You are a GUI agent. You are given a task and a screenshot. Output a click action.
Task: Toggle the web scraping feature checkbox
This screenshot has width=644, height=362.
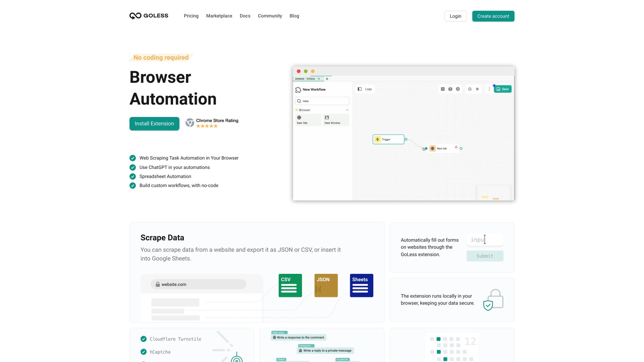point(133,158)
